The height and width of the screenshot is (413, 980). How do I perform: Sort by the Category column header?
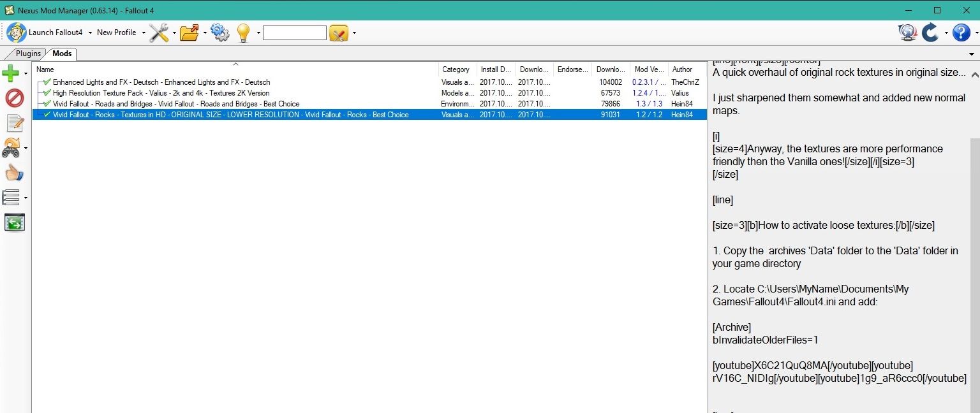coord(457,69)
